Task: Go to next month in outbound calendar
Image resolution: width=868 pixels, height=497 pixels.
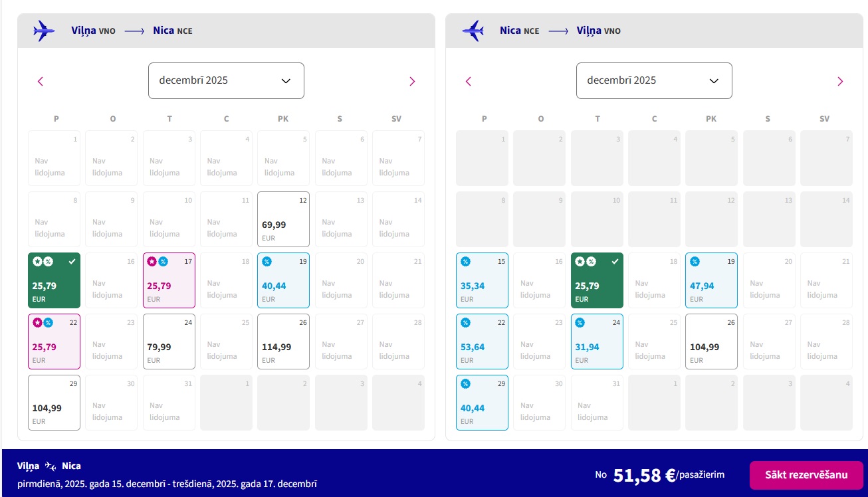Action: [412, 81]
